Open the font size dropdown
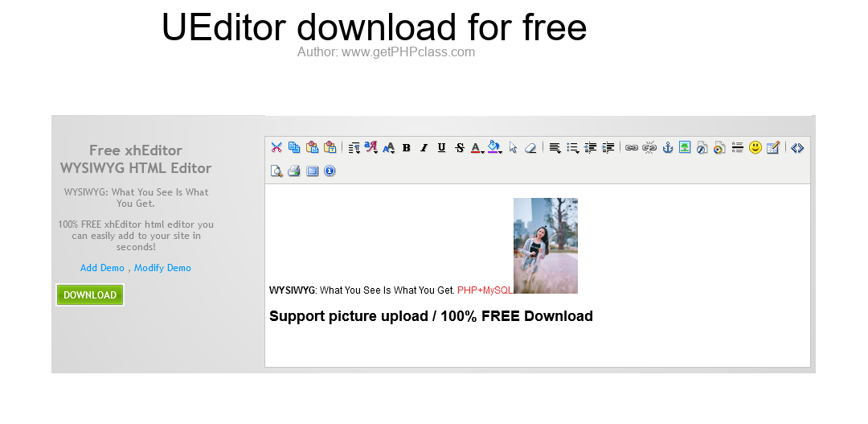Viewport: 868px width, 424px height. [x=389, y=147]
